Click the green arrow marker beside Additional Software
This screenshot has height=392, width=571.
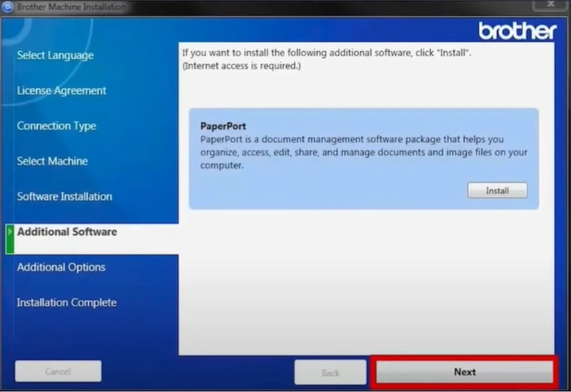(9, 238)
